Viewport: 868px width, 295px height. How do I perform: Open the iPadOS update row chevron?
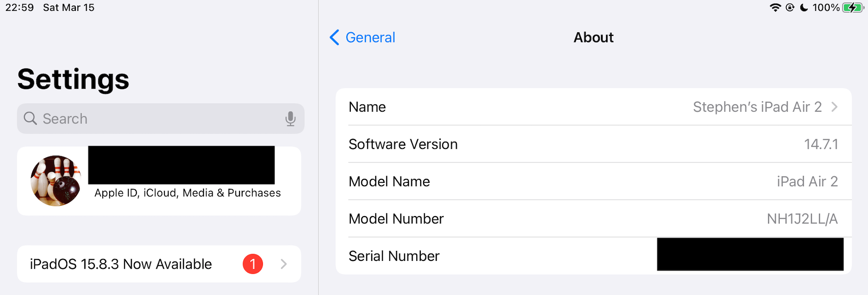284,264
